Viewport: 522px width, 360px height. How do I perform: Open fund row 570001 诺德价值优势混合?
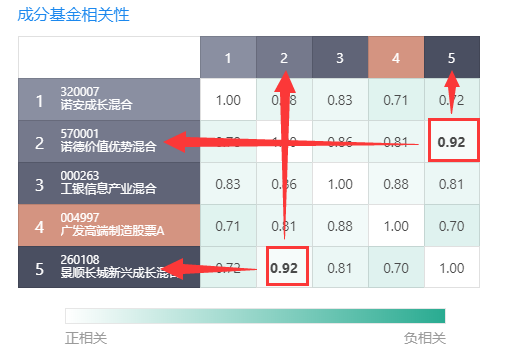[109, 141]
